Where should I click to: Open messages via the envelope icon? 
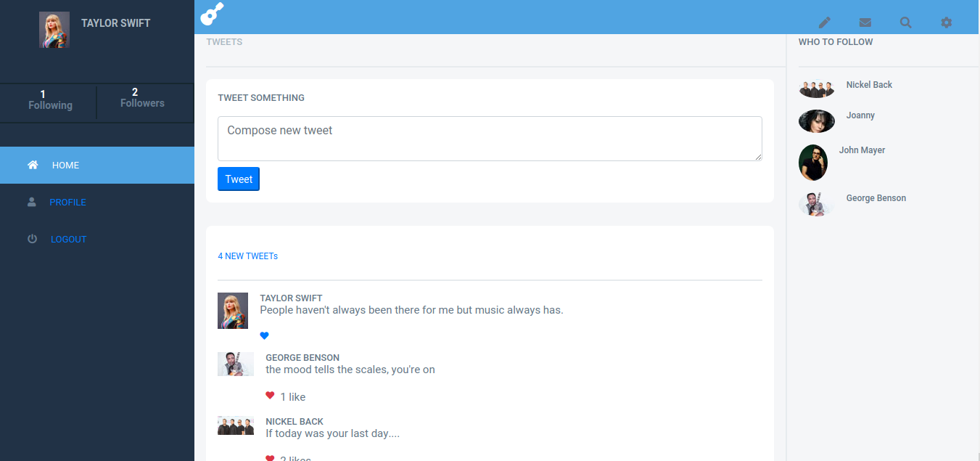(865, 23)
